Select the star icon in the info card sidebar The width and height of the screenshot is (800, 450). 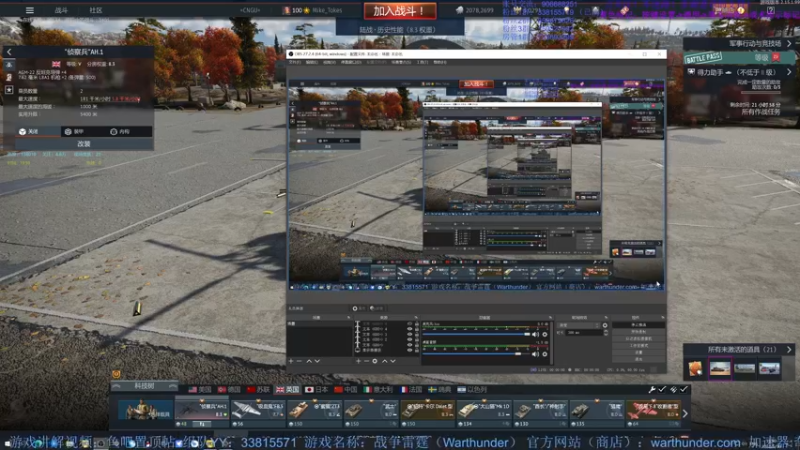coord(9,90)
